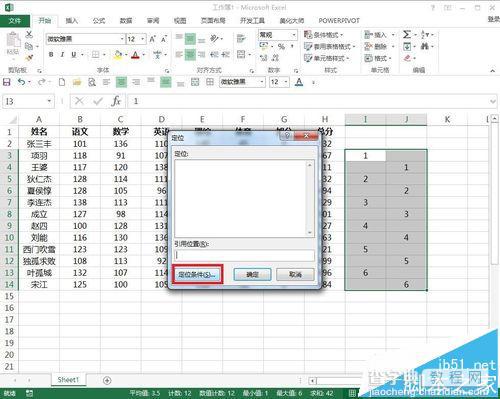
Task: Click the Clear eraser icon
Action: tap(407, 58)
